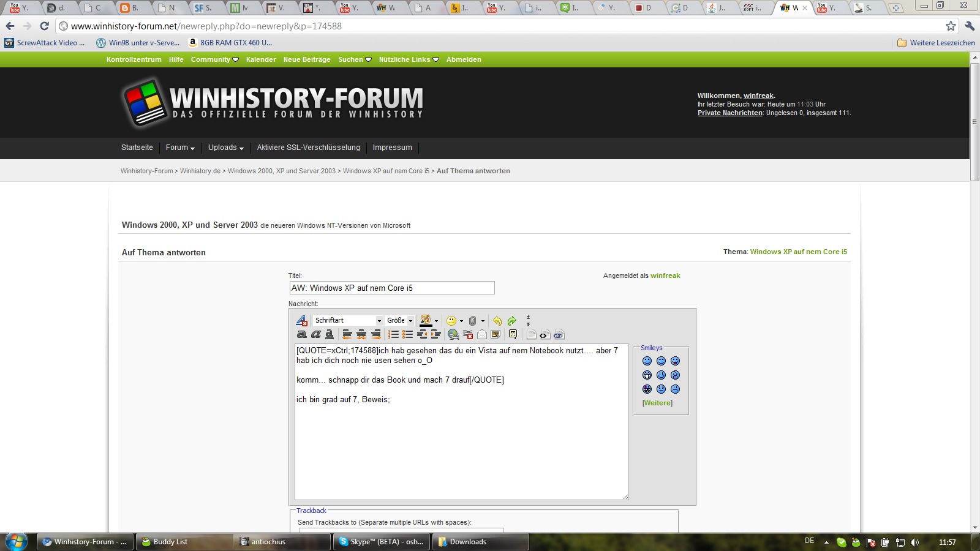Apply bold formatting in the editor
The height and width of the screenshot is (551, 980).
pos(301,334)
